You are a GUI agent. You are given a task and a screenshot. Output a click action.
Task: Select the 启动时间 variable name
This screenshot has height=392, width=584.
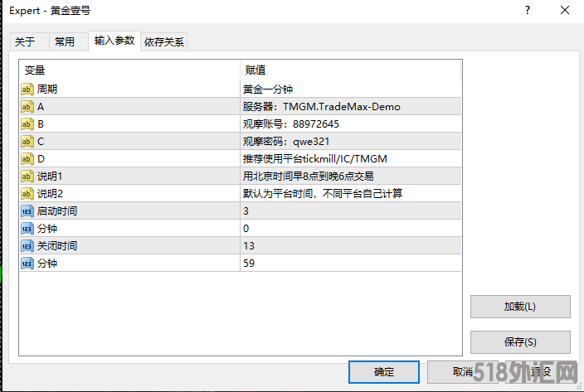click(57, 211)
